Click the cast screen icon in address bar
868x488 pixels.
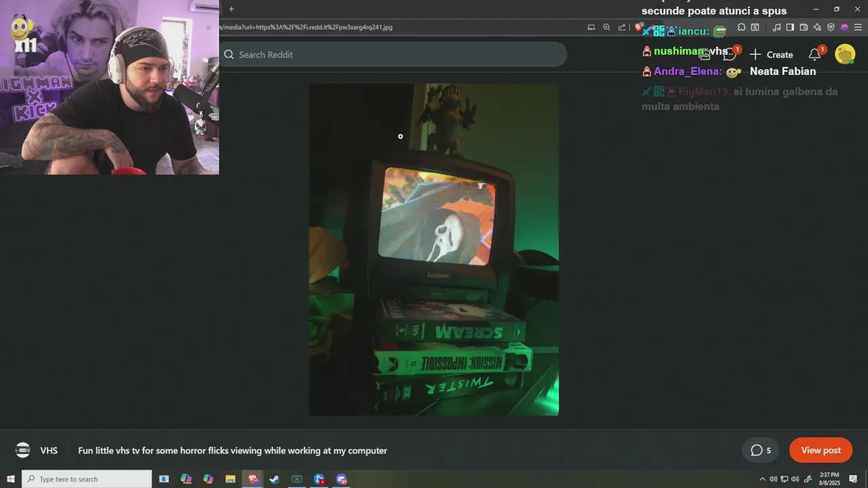tap(591, 27)
